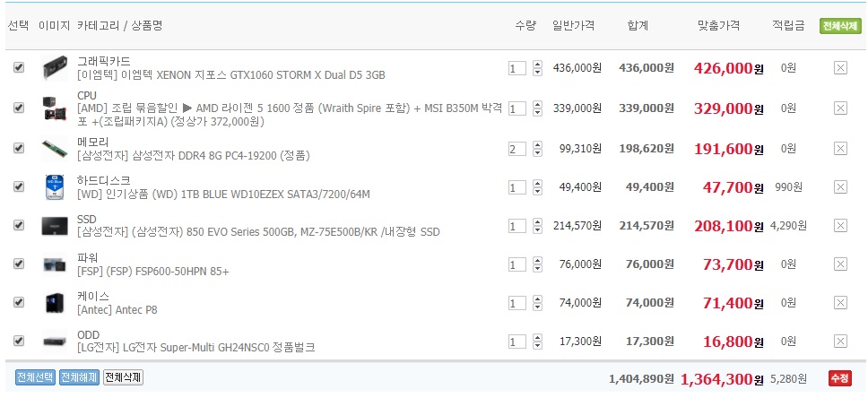The image size is (868, 398).
Task: Open the 그래픽카드 product thumbnail image
Action: coord(55,67)
